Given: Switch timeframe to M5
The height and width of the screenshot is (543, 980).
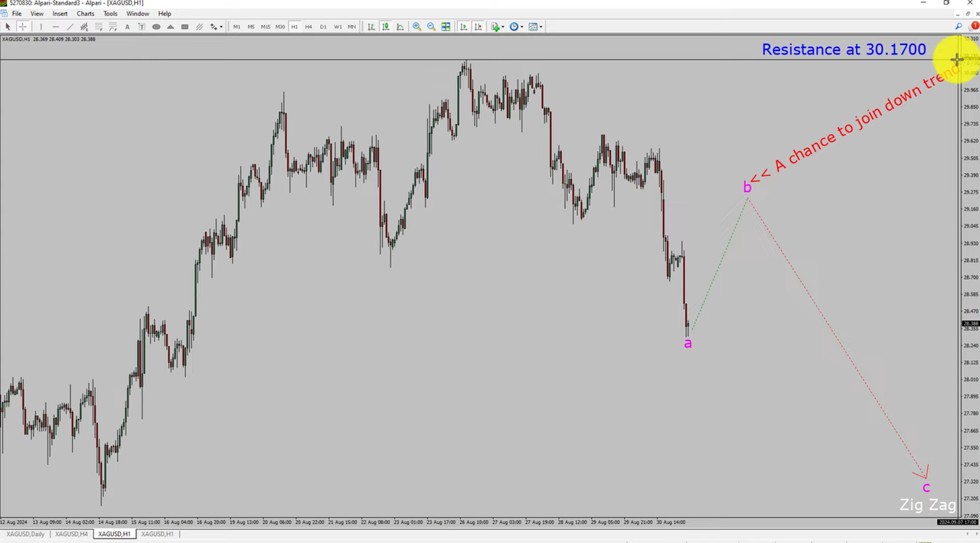Looking at the screenshot, I should pyautogui.click(x=251, y=27).
